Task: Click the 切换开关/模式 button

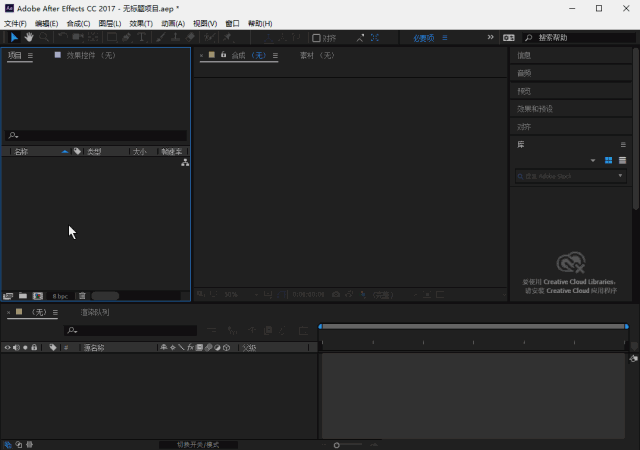Action: tap(197, 444)
